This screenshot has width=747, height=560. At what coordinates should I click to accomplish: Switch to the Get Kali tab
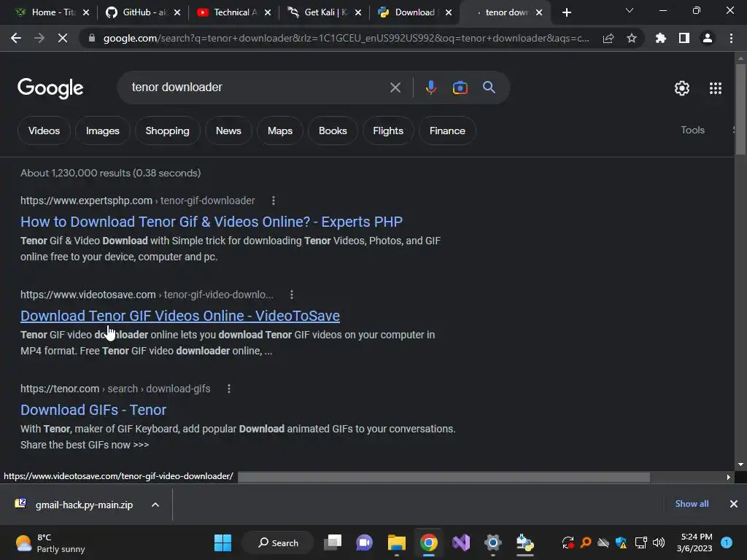[324, 12]
